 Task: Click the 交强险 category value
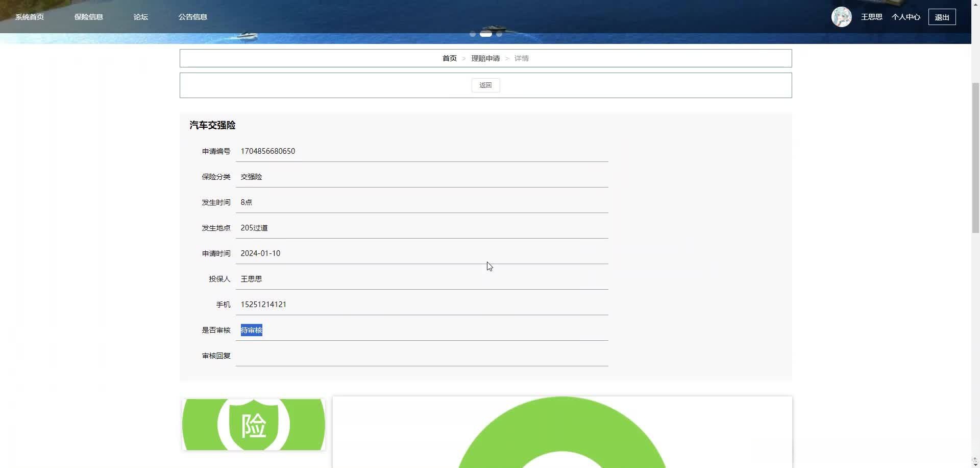[x=251, y=177]
